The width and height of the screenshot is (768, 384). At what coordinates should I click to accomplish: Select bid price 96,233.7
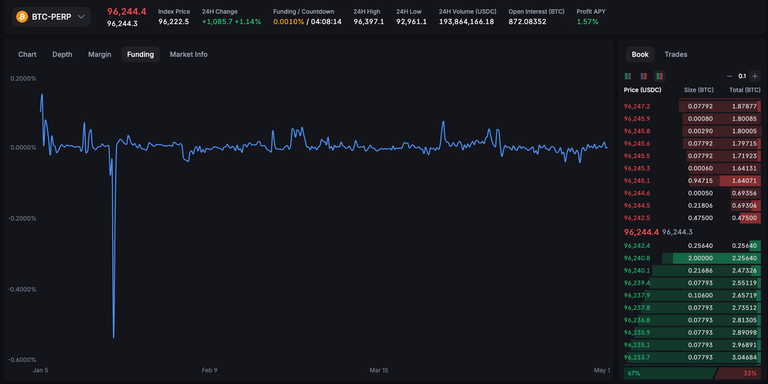click(637, 358)
